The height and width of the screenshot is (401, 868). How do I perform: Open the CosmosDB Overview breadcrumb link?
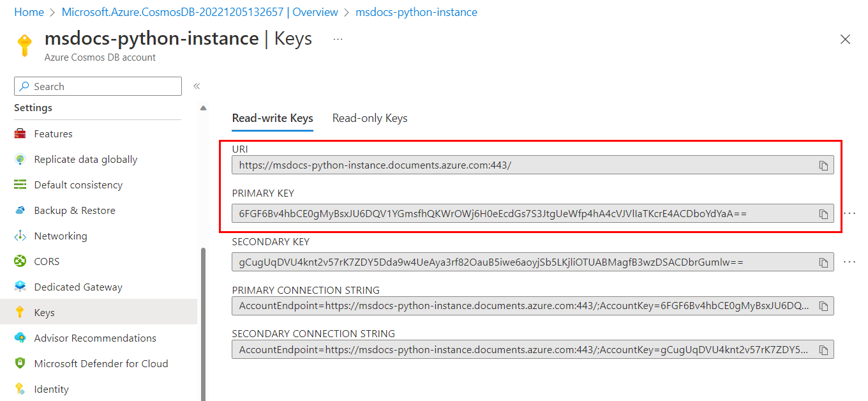coord(200,12)
